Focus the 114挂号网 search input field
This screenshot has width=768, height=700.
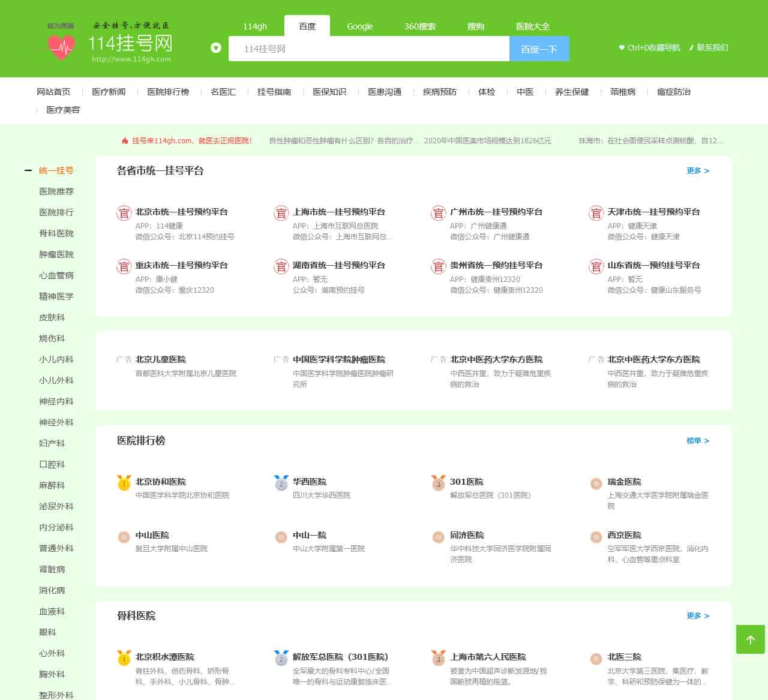369,49
